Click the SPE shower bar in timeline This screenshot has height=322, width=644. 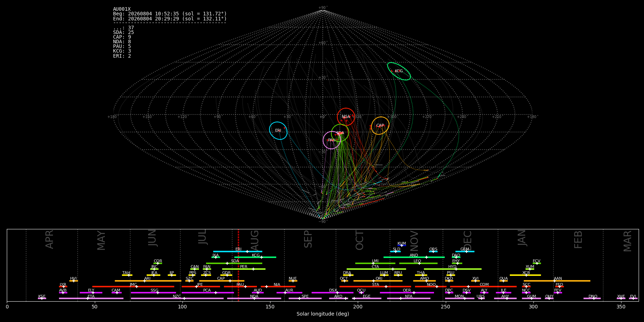[x=305, y=298]
